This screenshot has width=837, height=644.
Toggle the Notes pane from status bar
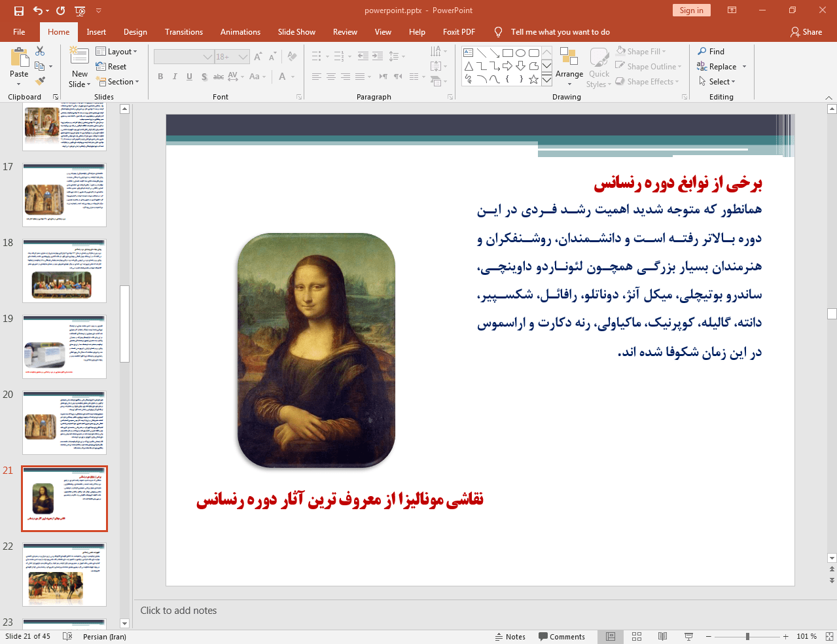pos(510,637)
